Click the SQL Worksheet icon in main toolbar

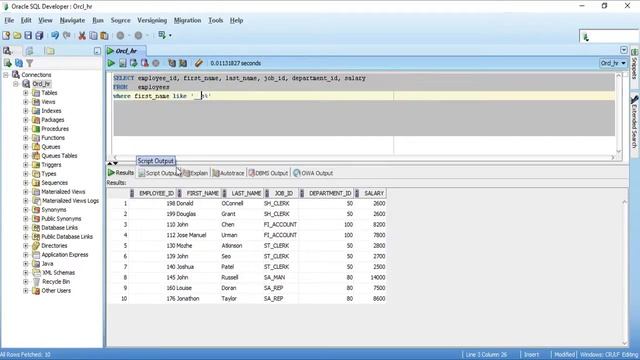click(162, 35)
